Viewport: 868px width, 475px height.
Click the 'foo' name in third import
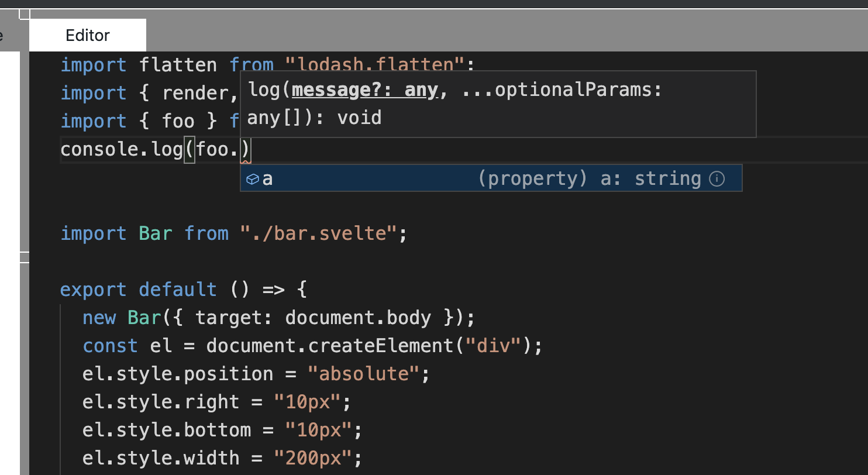point(178,121)
